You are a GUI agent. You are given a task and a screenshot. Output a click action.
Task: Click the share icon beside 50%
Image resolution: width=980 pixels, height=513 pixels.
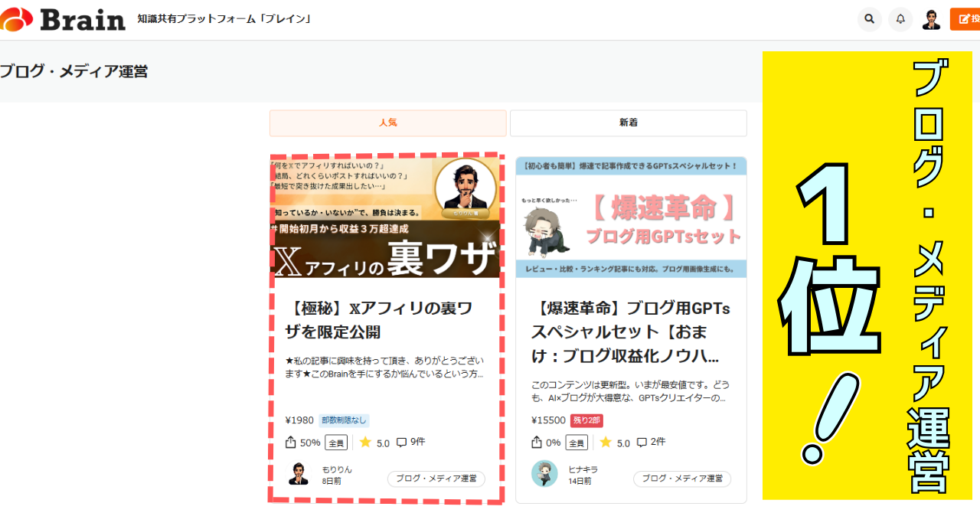290,443
